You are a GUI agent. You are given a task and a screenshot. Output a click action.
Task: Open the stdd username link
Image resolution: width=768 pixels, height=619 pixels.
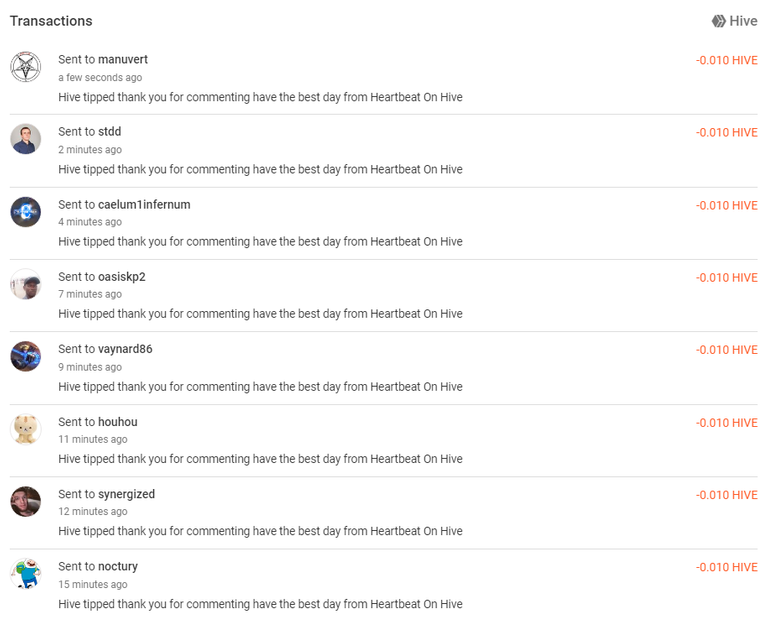point(110,132)
